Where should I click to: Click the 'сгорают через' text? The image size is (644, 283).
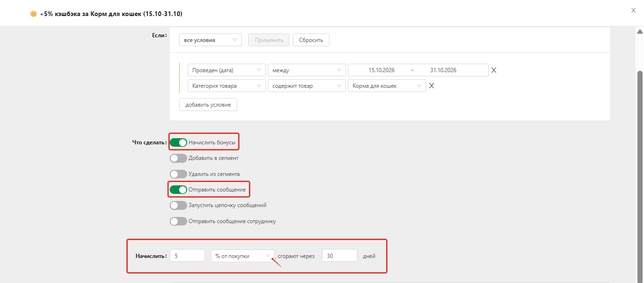click(x=296, y=256)
